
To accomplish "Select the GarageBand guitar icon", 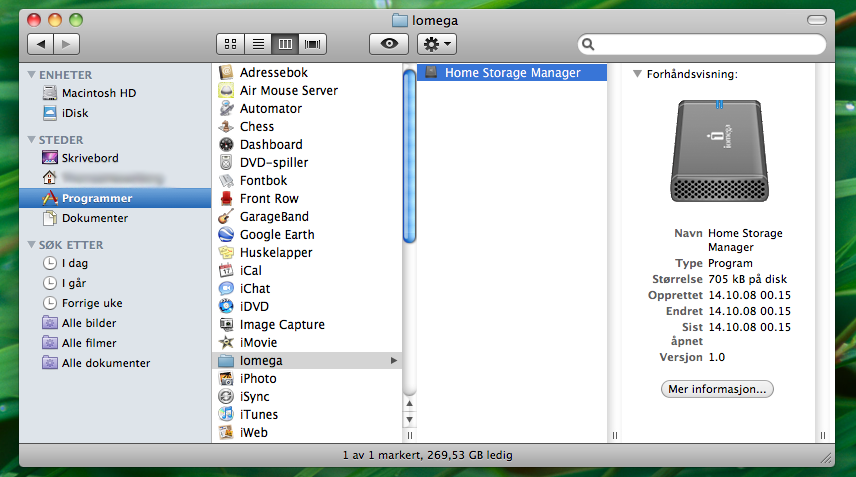I will (x=226, y=216).
